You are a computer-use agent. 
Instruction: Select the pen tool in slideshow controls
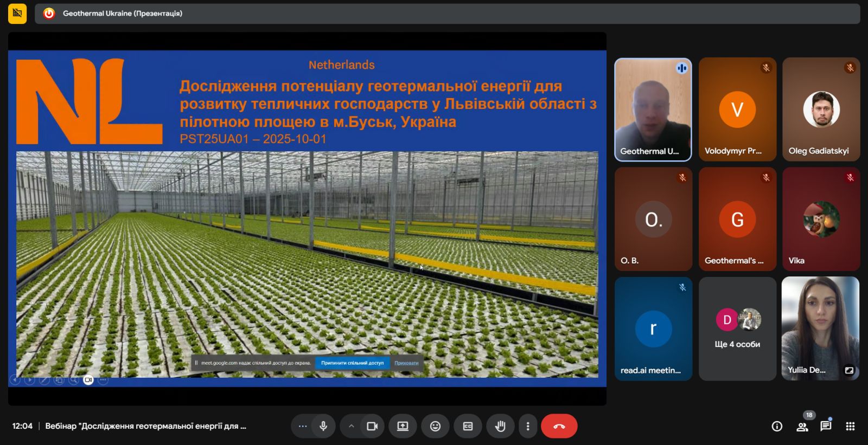click(x=44, y=380)
